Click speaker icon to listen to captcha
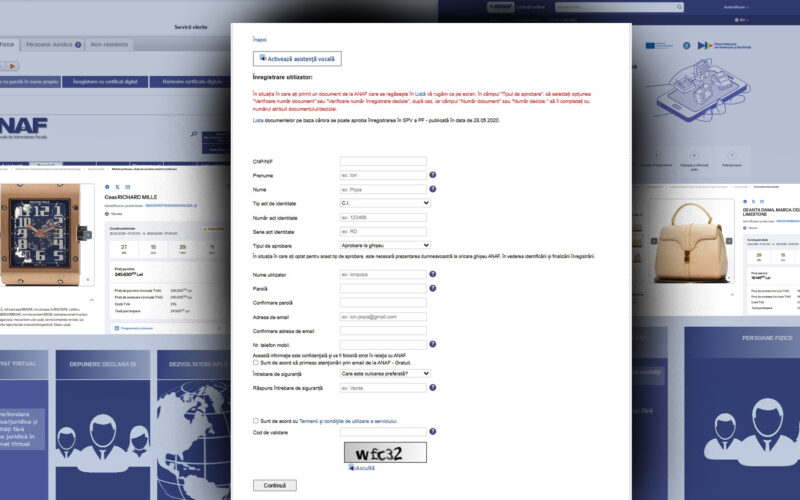Viewport: 800px width, 500px height. [350, 467]
